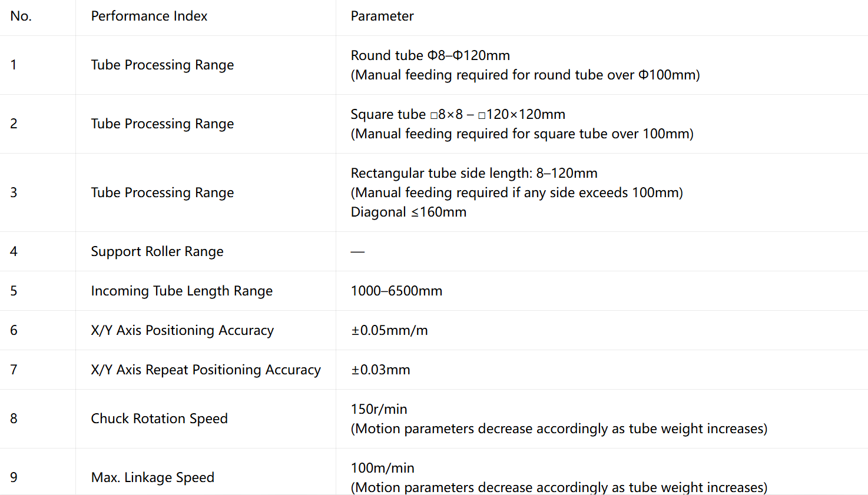The width and height of the screenshot is (868, 495).
Task: Select X/Y Axis Repeat Positioning Accuracy label
Action: tap(206, 370)
